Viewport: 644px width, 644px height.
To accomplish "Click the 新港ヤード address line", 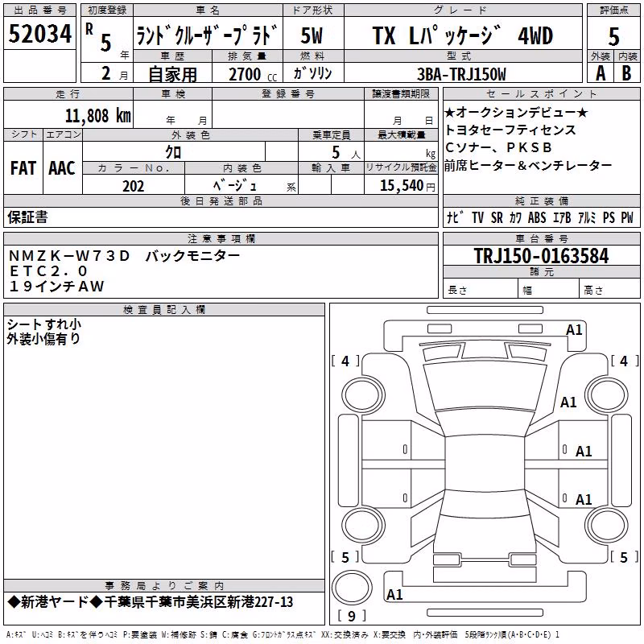I will click(151, 602).
